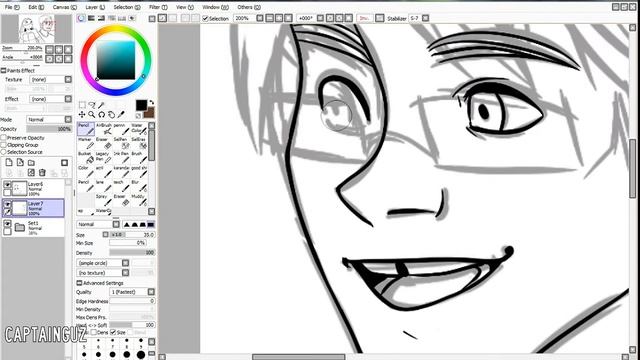Select the eyedropper color picker tool
640x360 pixels.
[121, 115]
